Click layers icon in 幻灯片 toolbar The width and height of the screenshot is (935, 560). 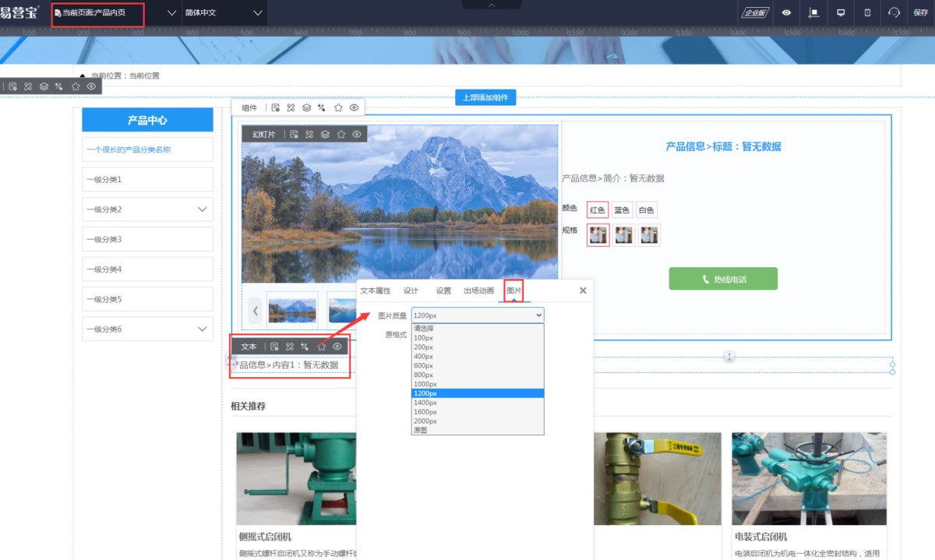(325, 135)
